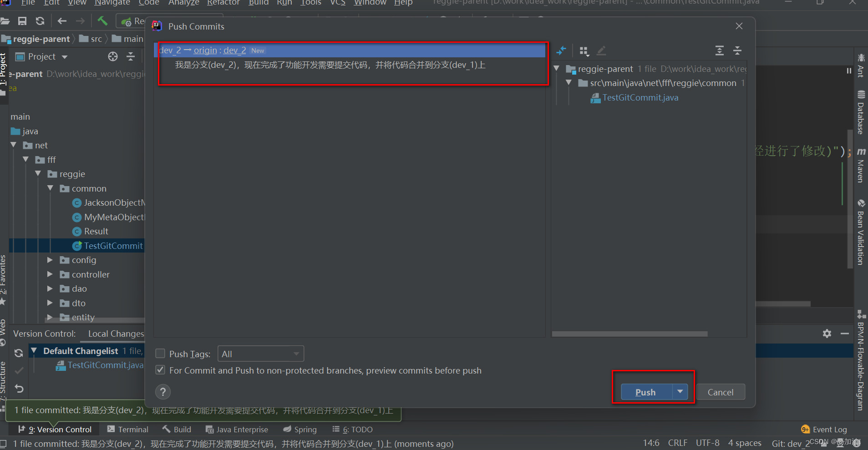Click the horizontal scrollbar in changed files pane
This screenshot has height=450, width=868.
click(629, 334)
